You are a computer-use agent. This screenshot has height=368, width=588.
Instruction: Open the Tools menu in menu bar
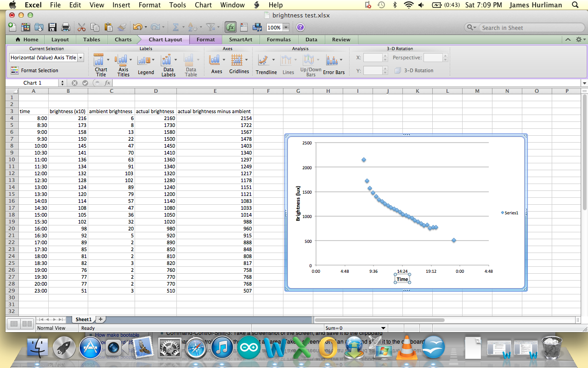(177, 5)
